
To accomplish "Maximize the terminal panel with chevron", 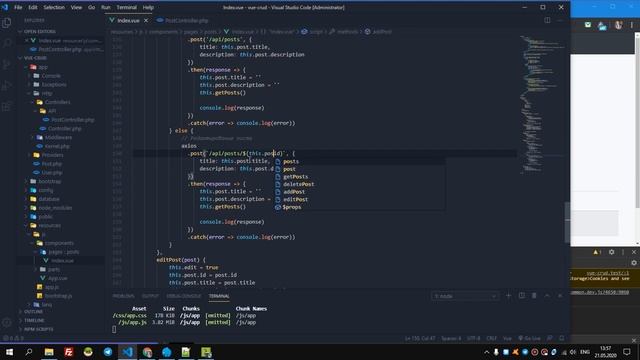I will (547, 296).
